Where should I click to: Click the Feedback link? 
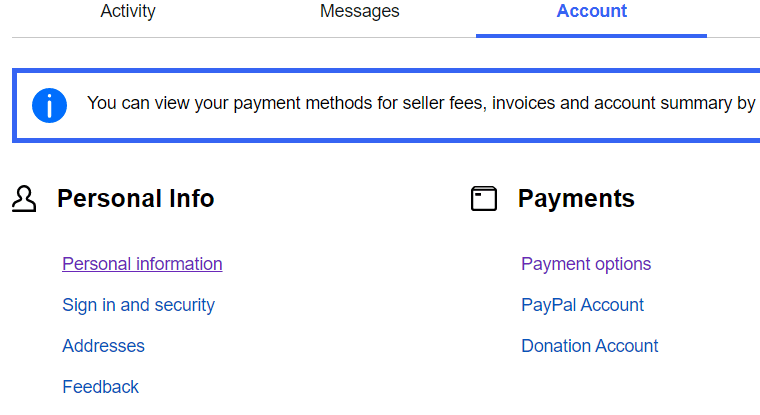click(x=100, y=387)
